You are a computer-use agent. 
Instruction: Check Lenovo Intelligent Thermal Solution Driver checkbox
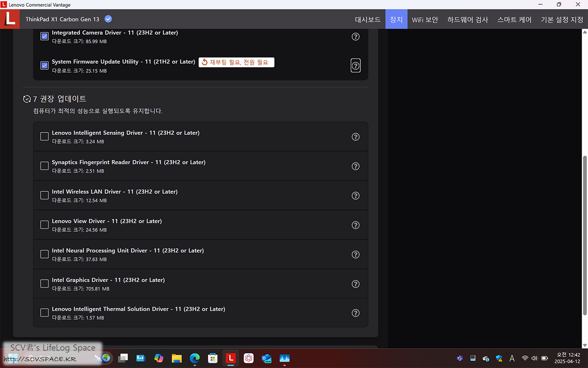point(45,313)
